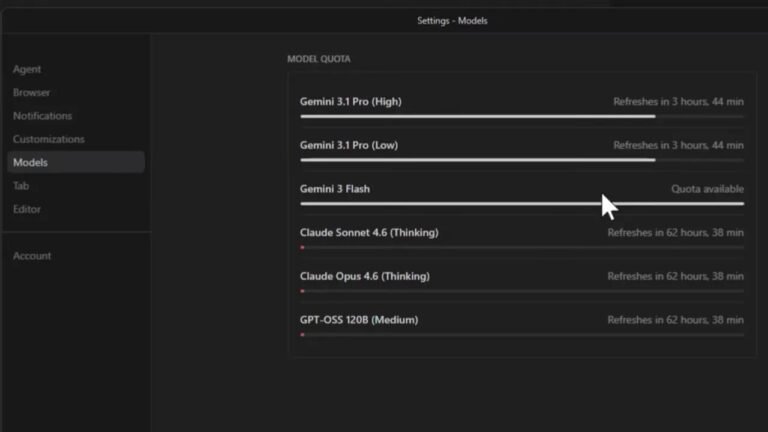Click the Claude Sonnet 4.6 (Thinking) quota bar
The image size is (768, 432).
click(x=522, y=247)
